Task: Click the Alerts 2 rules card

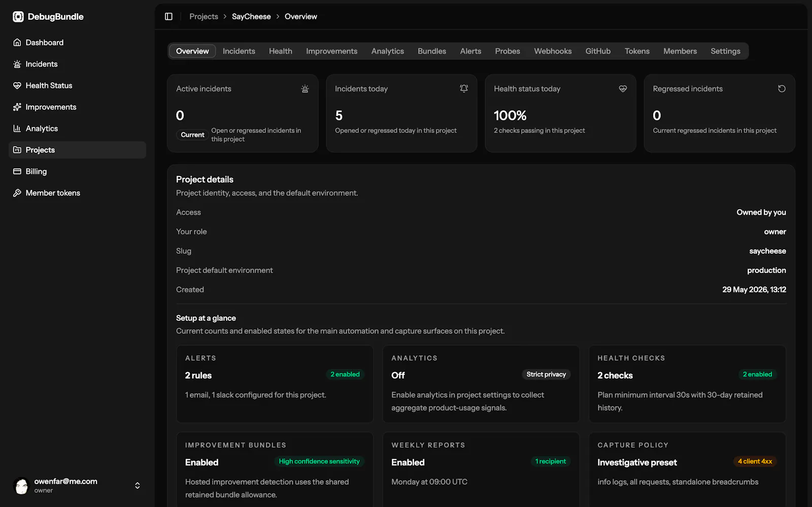Action: pos(275,384)
